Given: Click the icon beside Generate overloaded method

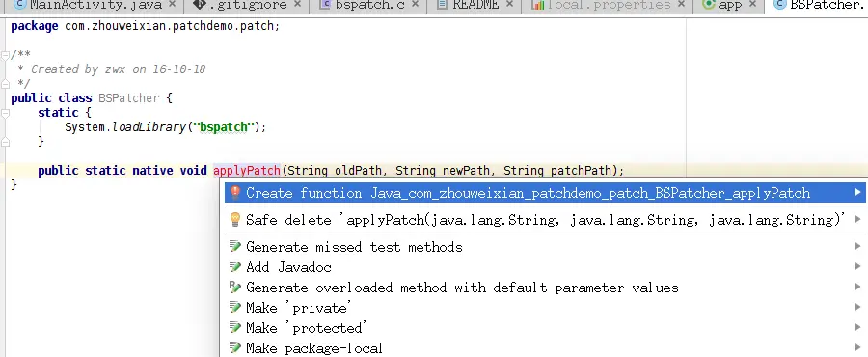Looking at the screenshot, I should 235,288.
